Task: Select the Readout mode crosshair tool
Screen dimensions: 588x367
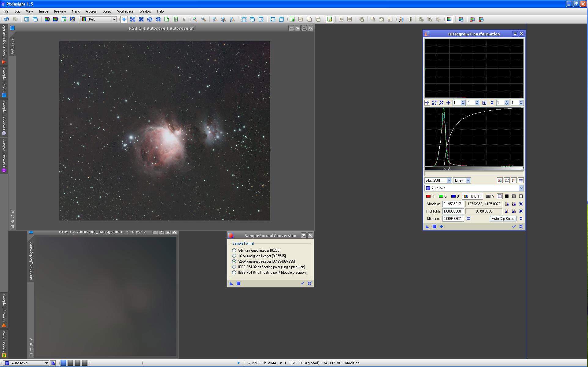Action: click(x=124, y=19)
